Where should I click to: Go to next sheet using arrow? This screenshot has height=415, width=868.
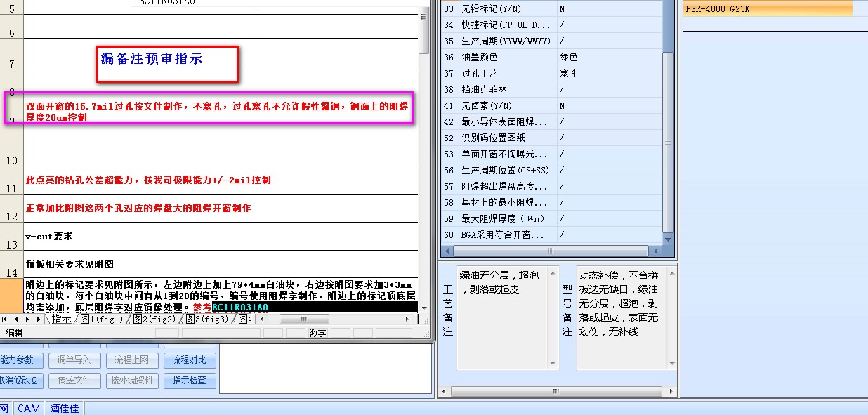tap(27, 319)
